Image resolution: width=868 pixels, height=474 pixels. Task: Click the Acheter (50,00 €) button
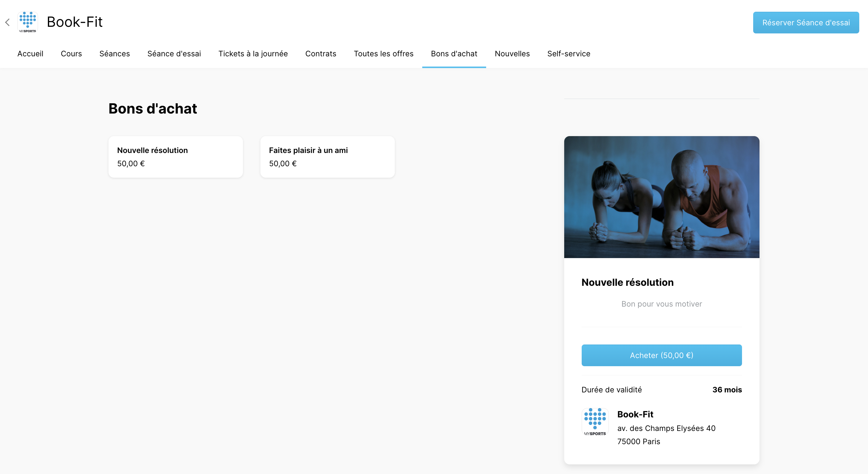pyautogui.click(x=662, y=355)
